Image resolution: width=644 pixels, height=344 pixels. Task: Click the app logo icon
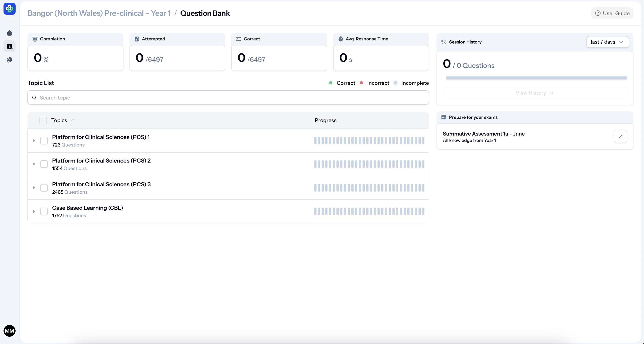[x=9, y=9]
